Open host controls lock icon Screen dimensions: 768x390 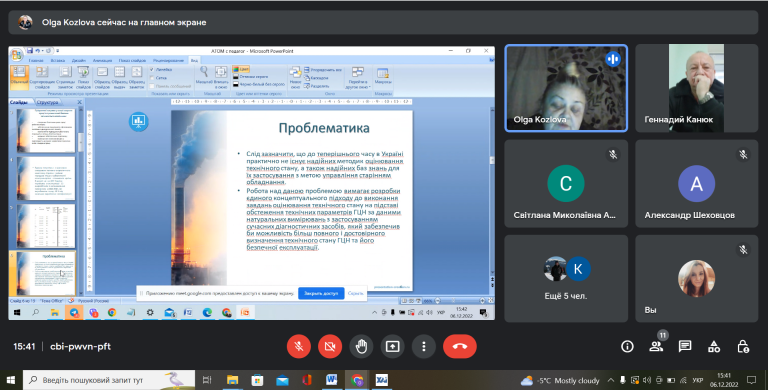pos(743,346)
